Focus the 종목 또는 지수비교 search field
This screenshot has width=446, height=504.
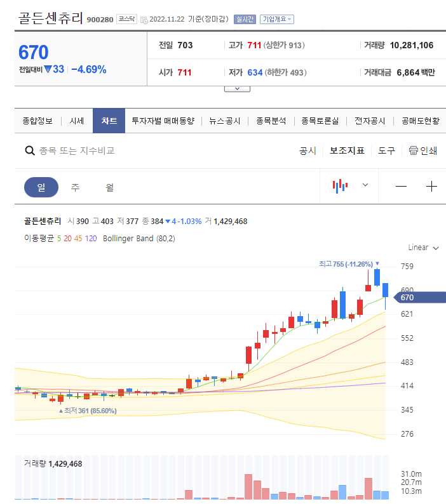(x=77, y=150)
